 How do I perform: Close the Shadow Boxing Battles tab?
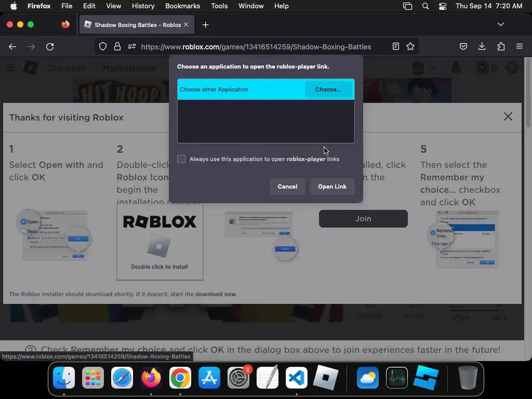coord(186,24)
